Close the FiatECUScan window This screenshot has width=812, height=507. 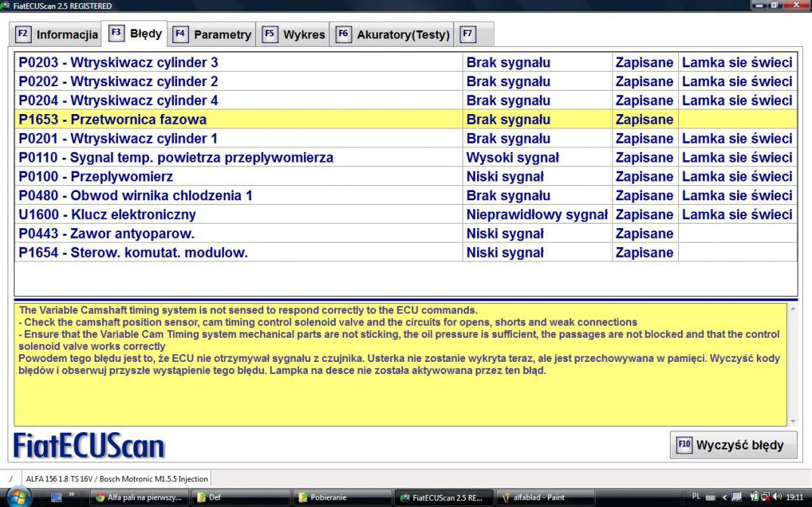point(798,5)
